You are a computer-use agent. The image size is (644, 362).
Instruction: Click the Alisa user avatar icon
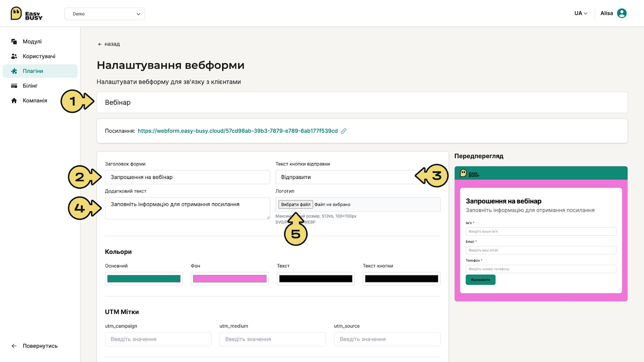622,13
